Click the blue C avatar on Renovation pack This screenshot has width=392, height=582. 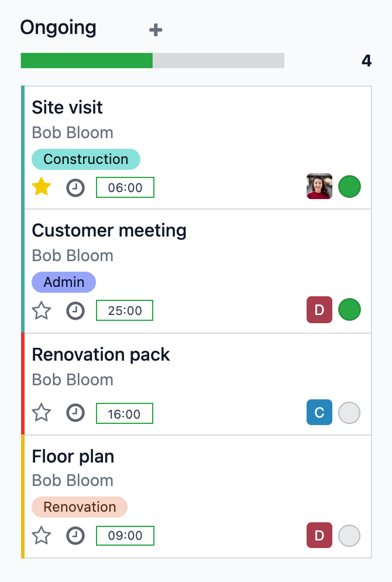[x=319, y=412]
